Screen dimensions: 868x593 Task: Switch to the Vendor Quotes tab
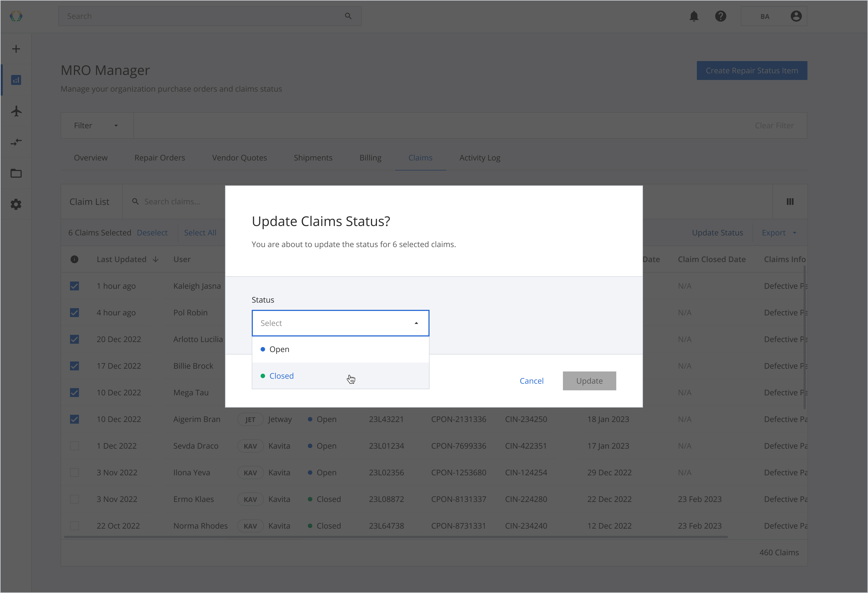240,158
